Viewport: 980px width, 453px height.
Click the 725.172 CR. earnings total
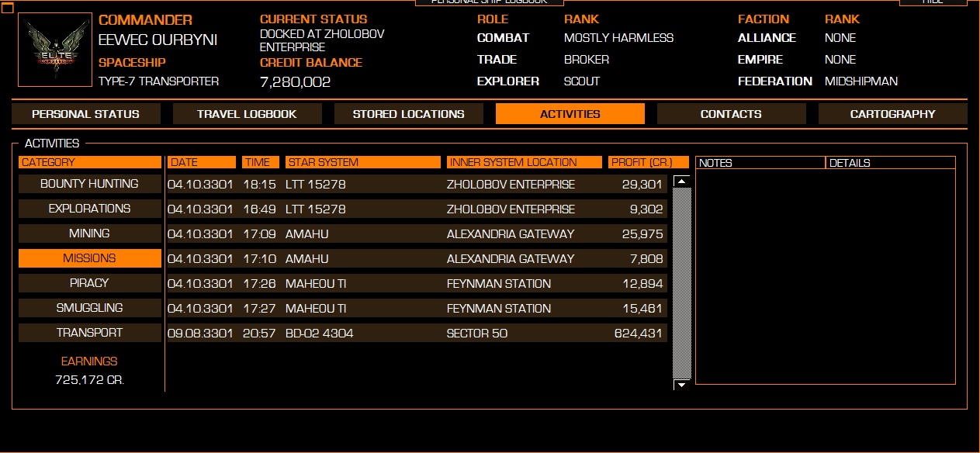click(90, 380)
